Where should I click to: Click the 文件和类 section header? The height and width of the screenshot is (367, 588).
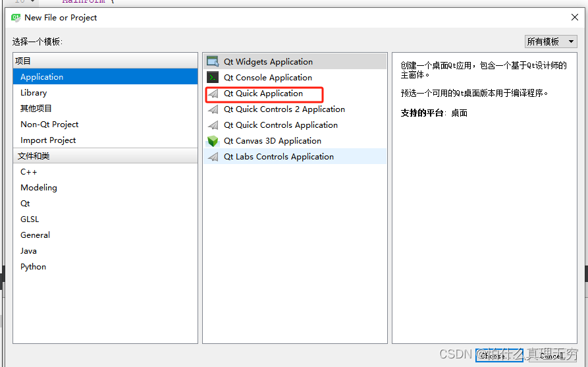pyautogui.click(x=105, y=155)
